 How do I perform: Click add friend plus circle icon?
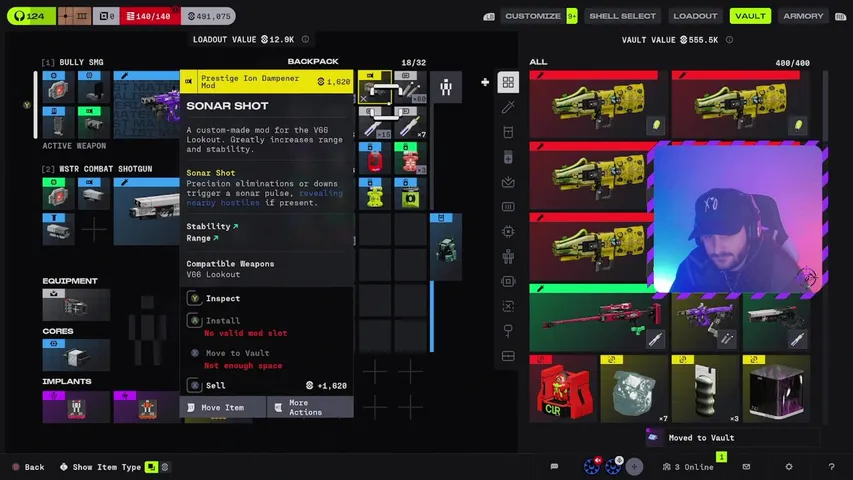point(634,466)
